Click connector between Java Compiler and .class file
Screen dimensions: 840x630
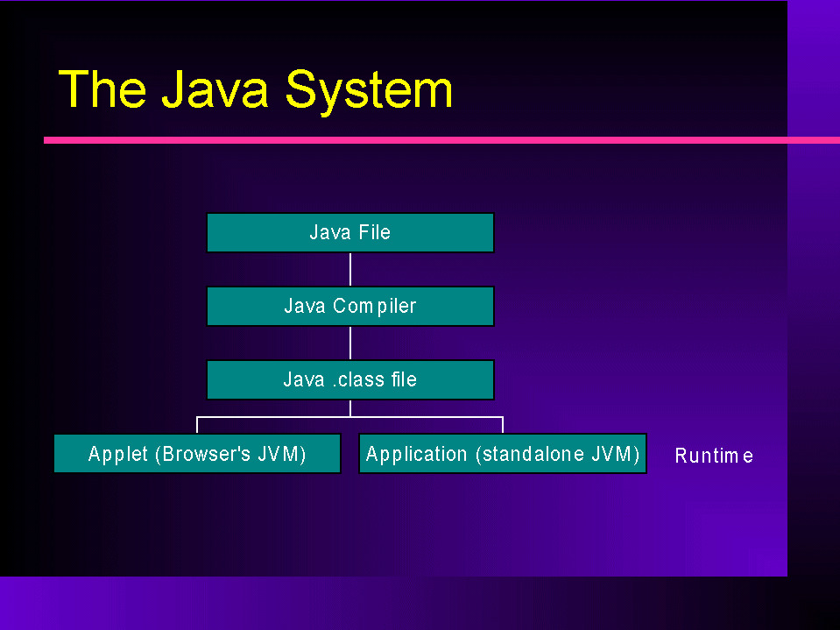pyautogui.click(x=350, y=343)
